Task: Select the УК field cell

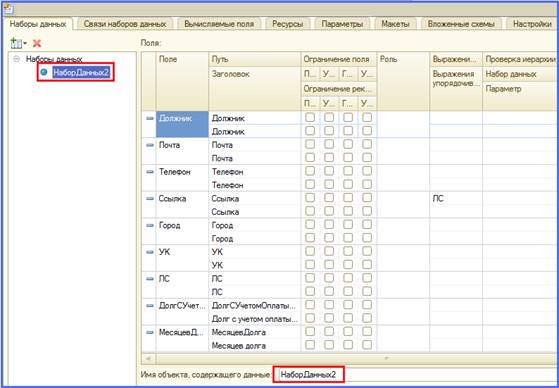Action: 182,258
